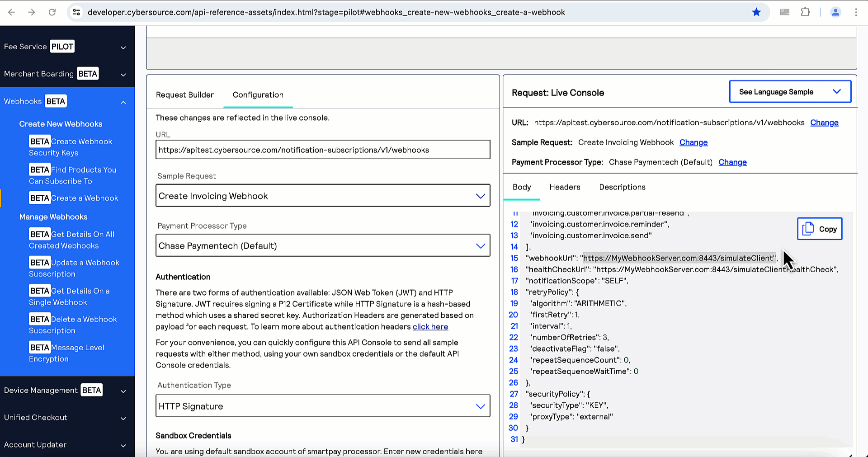Open the Sample Request dropdown
The width and height of the screenshot is (868, 457).
(x=322, y=196)
